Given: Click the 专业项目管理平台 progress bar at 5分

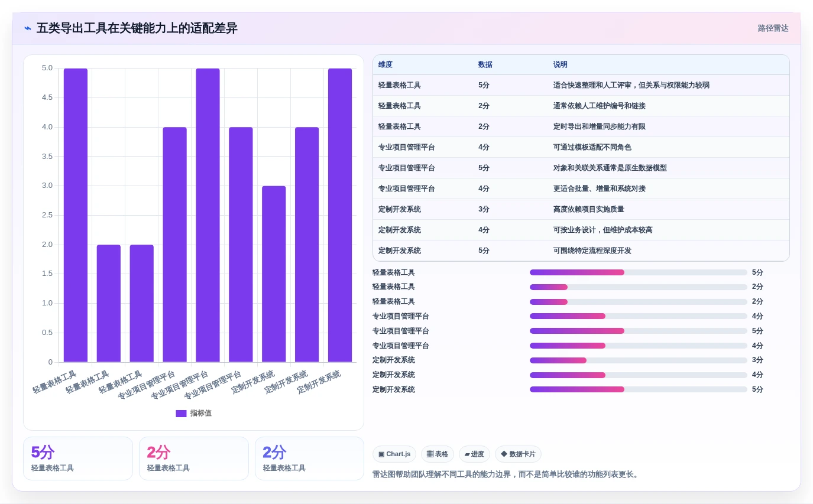Looking at the screenshot, I should (x=639, y=331).
